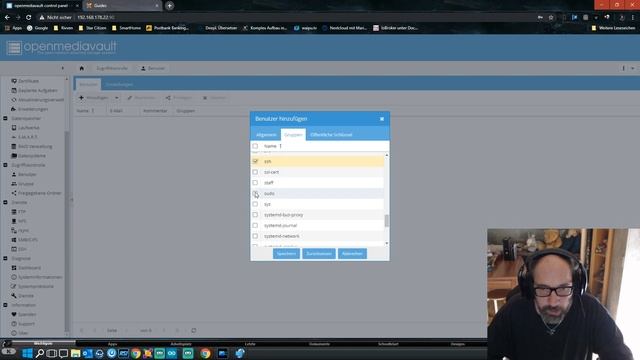Open rsync service icon

pyautogui.click(x=14, y=231)
